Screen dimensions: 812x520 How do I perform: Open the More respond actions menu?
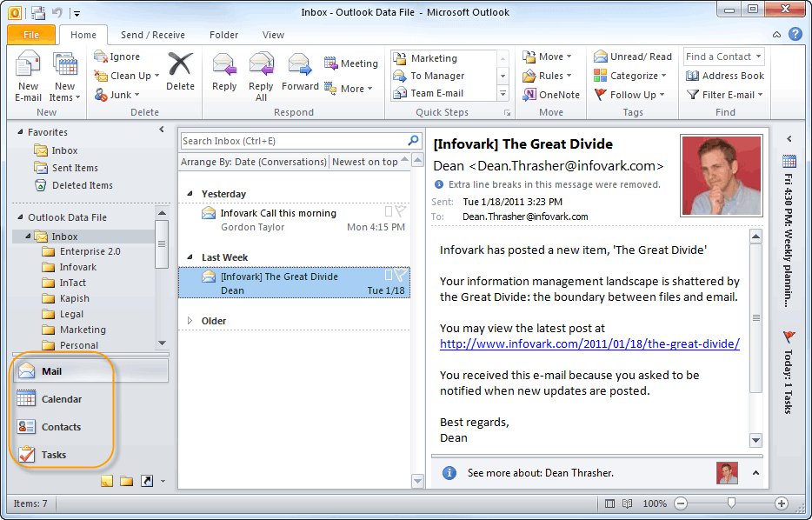[x=349, y=89]
